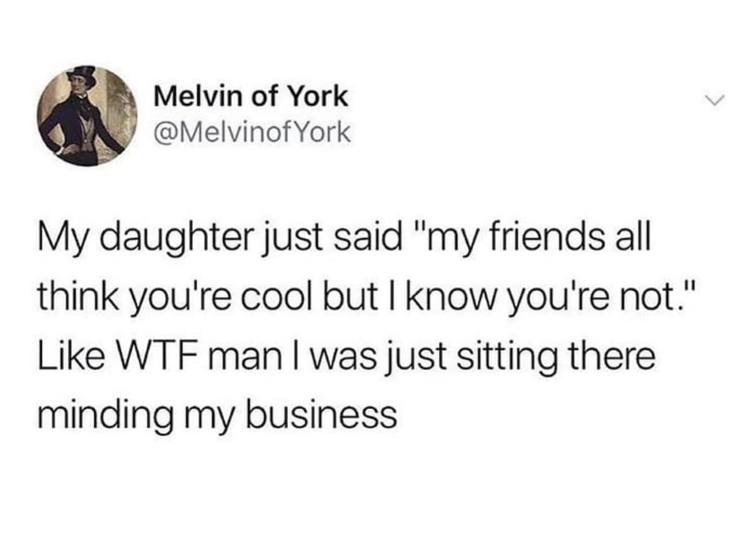756x538 pixels.
Task: Click the Melvin of York display name
Action: point(251,96)
